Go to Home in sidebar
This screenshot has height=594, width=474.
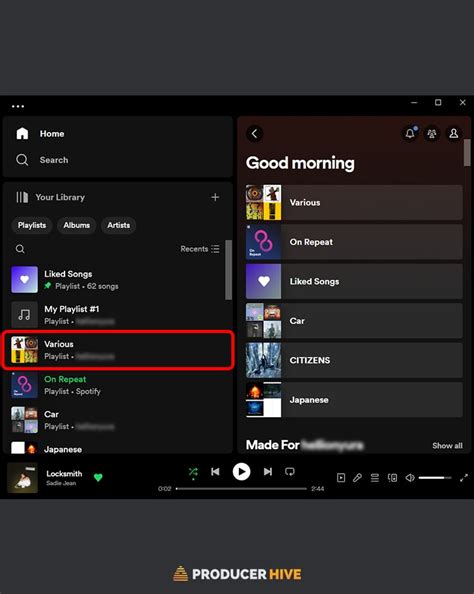(x=40, y=134)
